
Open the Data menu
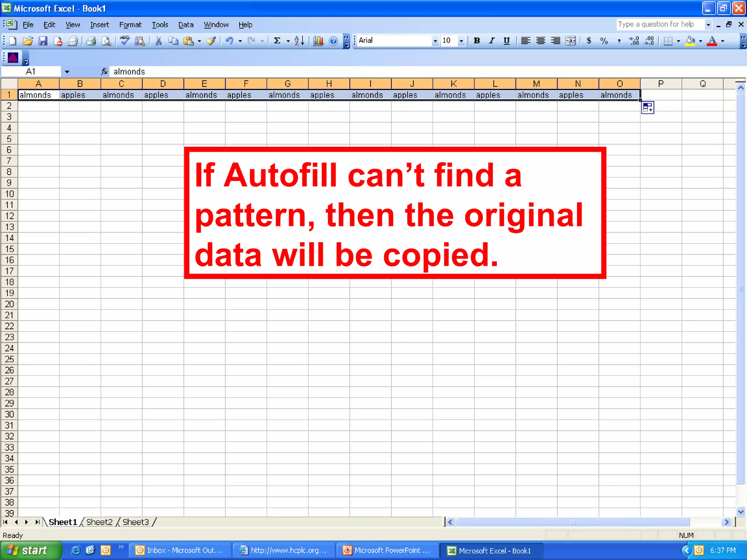coord(186,25)
